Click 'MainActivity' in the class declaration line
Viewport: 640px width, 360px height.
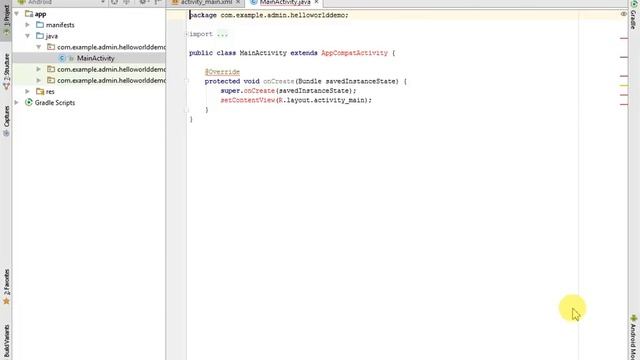[x=263, y=53]
